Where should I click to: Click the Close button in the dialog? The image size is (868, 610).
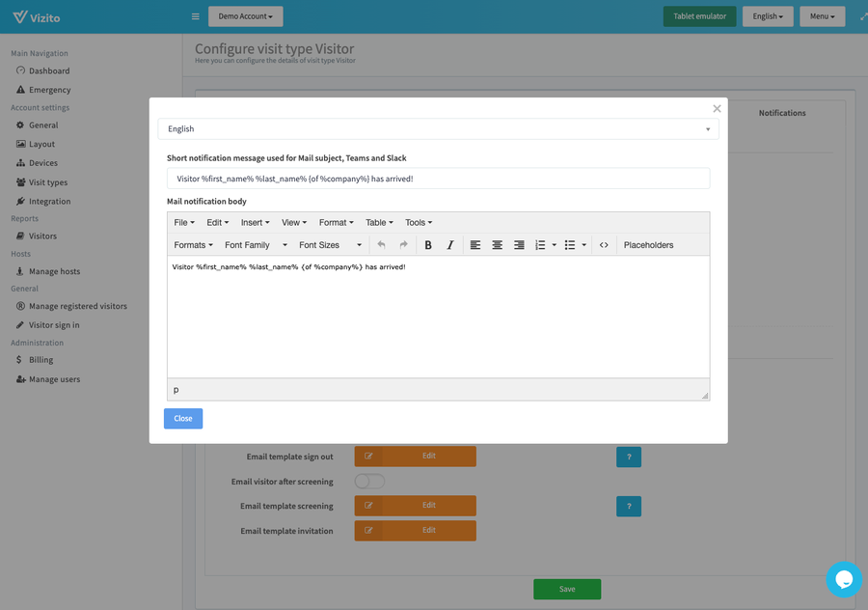(x=182, y=418)
